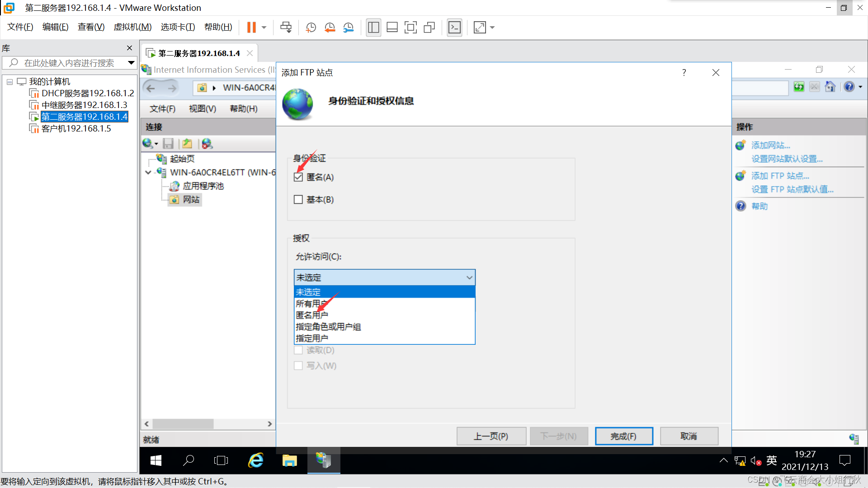Click the 上一页(P) button
This screenshot has height=488, width=868.
point(491,436)
